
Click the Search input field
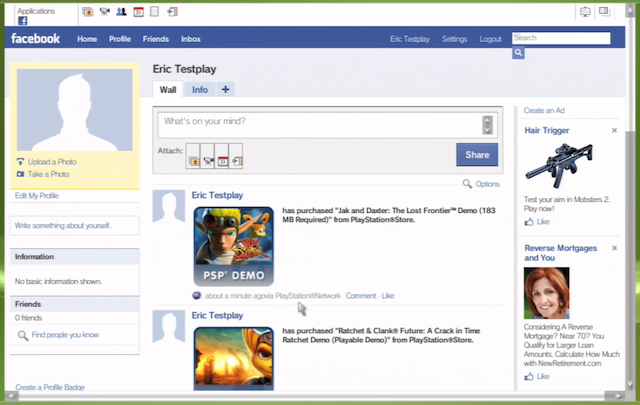click(561, 38)
